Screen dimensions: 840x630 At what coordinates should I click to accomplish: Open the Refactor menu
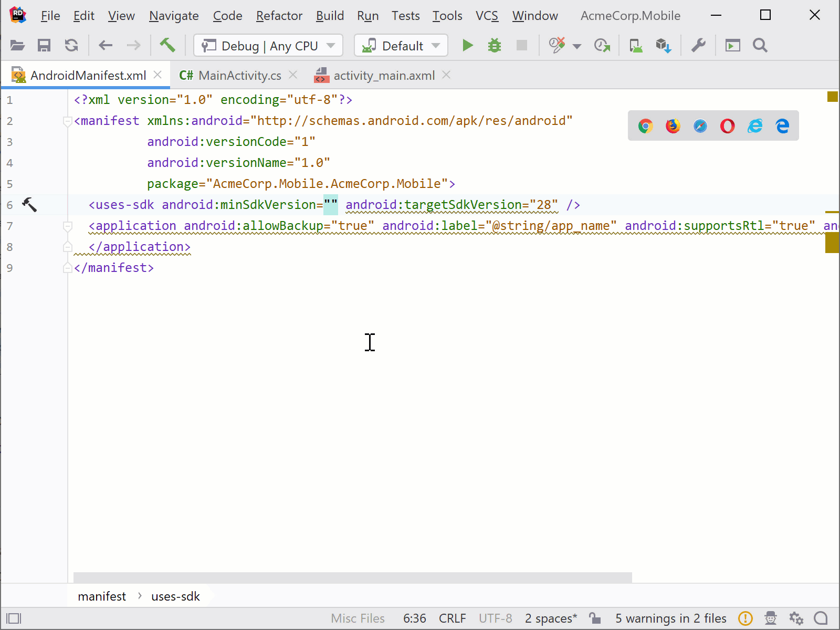click(x=279, y=16)
